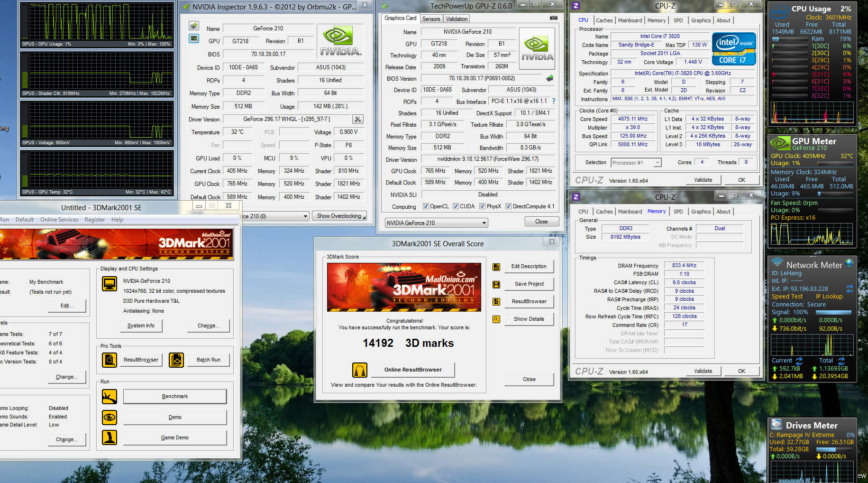This screenshot has height=483, width=868.
Task: Click icon beside the Benchmark button
Action: (x=110, y=397)
